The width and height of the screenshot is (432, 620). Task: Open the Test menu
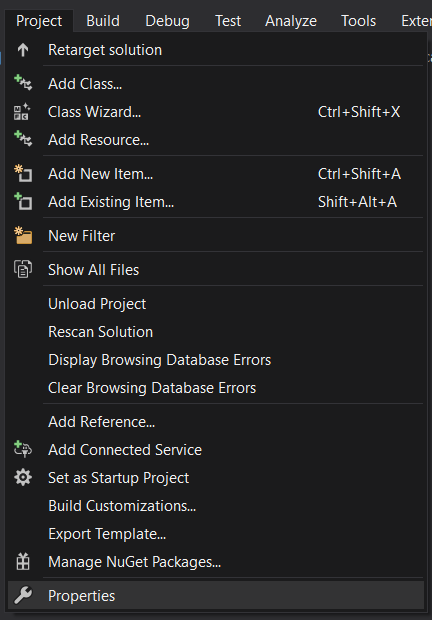point(228,21)
